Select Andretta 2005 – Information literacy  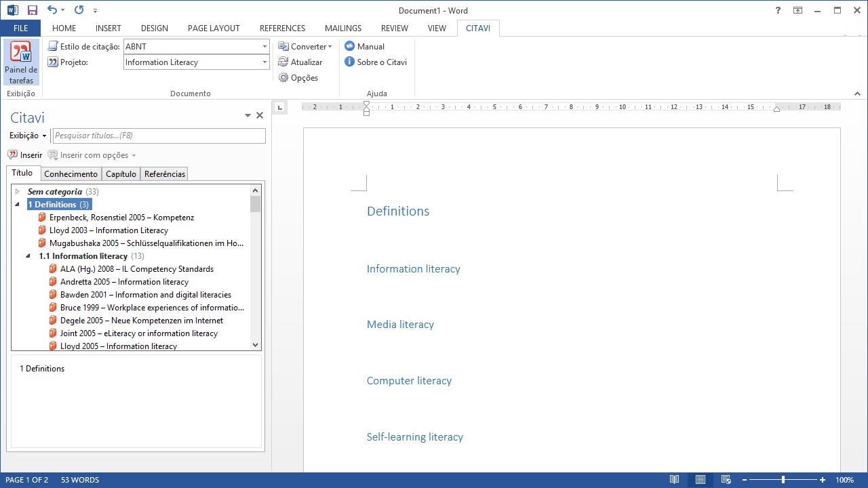coord(119,282)
